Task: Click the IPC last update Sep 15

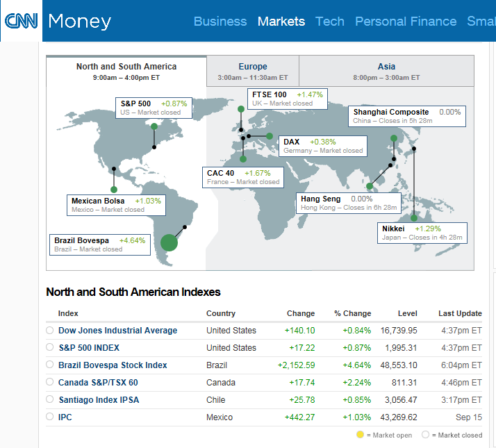Action: pos(469,417)
